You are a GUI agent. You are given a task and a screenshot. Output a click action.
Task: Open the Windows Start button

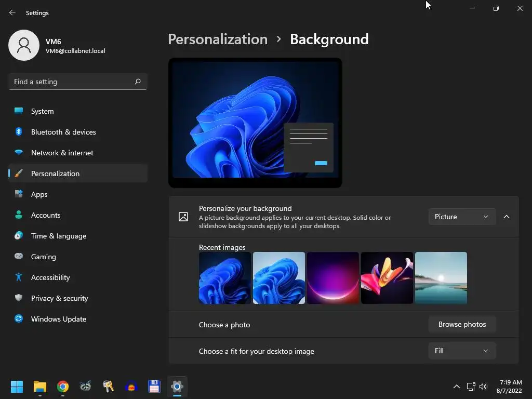pyautogui.click(x=17, y=387)
